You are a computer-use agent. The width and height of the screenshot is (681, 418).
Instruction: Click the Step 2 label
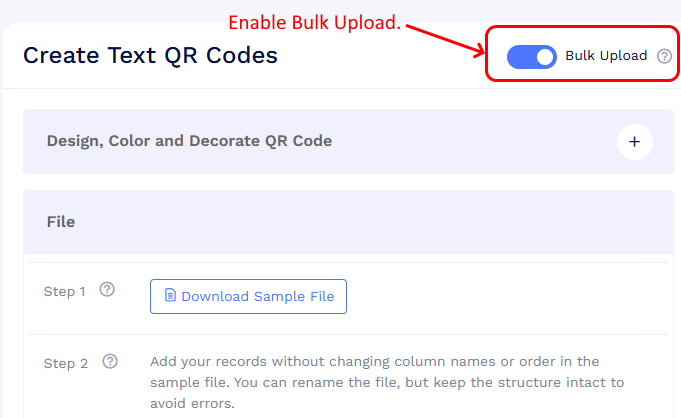(x=66, y=363)
